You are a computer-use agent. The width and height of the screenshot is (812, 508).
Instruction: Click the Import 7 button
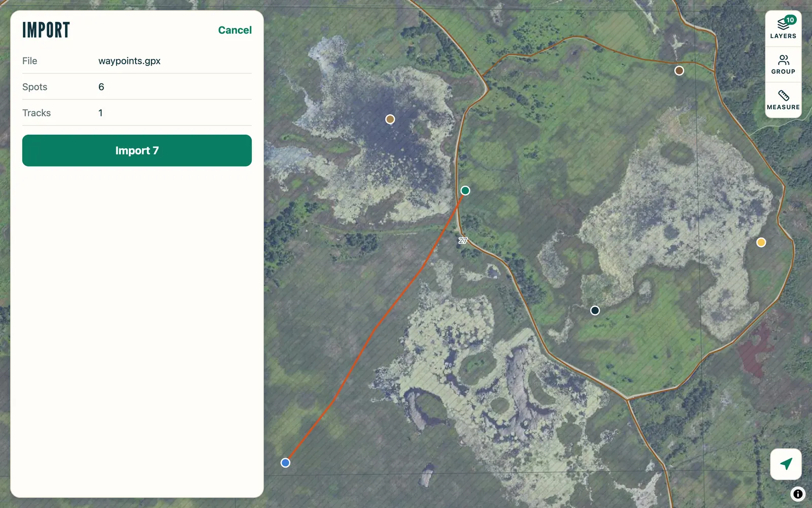[137, 150]
